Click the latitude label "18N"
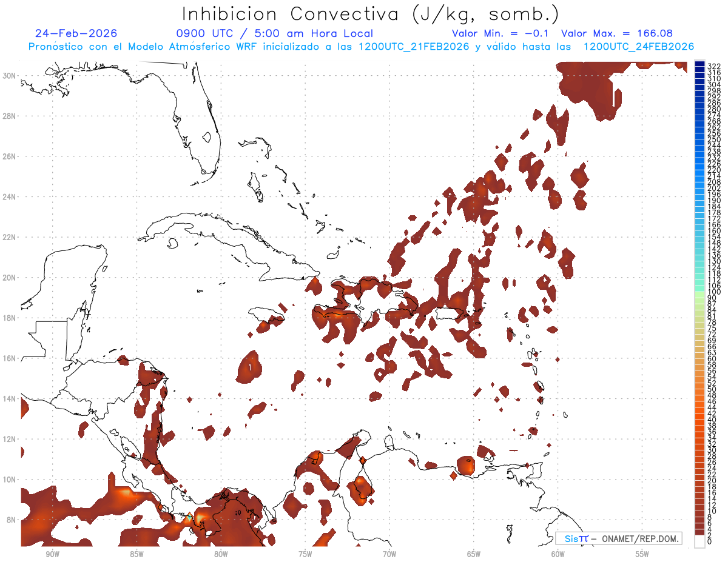Screen dimensions: 728x562 pyautogui.click(x=10, y=318)
